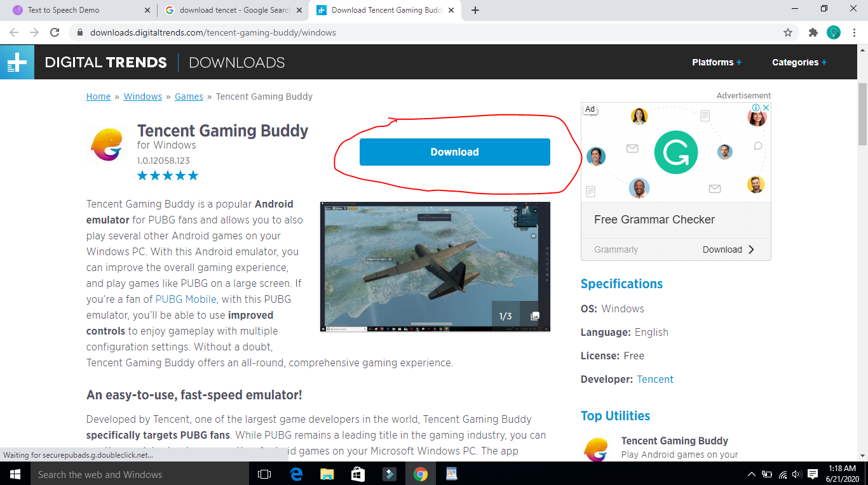Reload the current page
This screenshot has width=868, height=485.
tap(55, 32)
